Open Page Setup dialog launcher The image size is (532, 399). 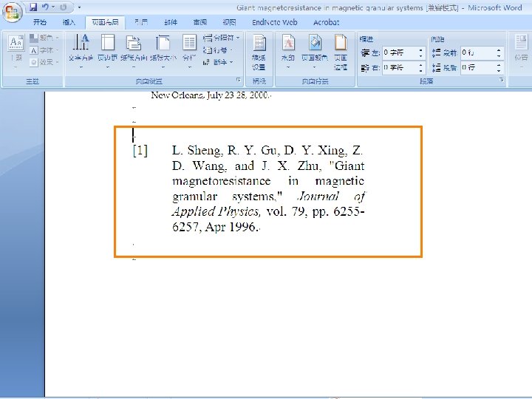[239, 80]
